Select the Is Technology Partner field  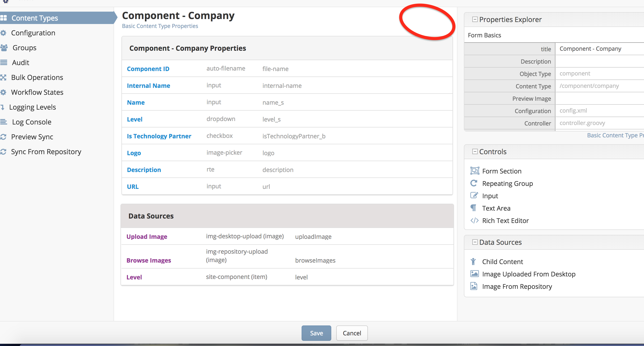click(287, 136)
